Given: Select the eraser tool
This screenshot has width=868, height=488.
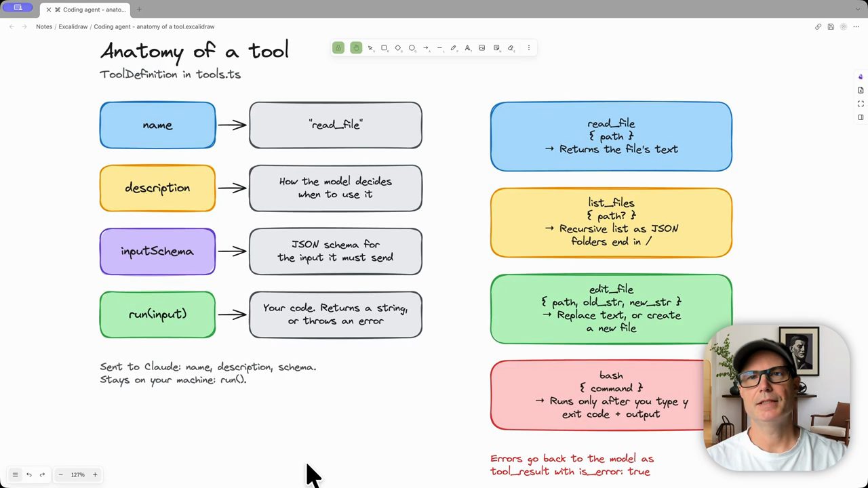Looking at the screenshot, I should [x=511, y=48].
